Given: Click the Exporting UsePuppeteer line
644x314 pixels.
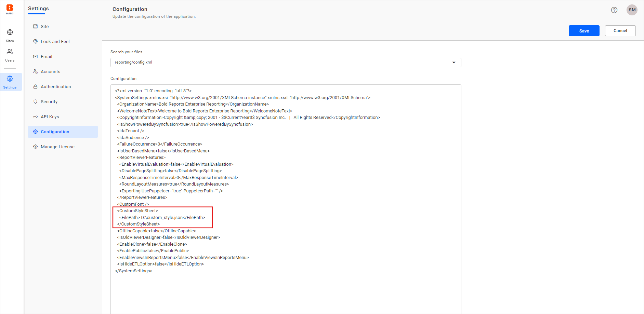Looking at the screenshot, I should click(171, 191).
